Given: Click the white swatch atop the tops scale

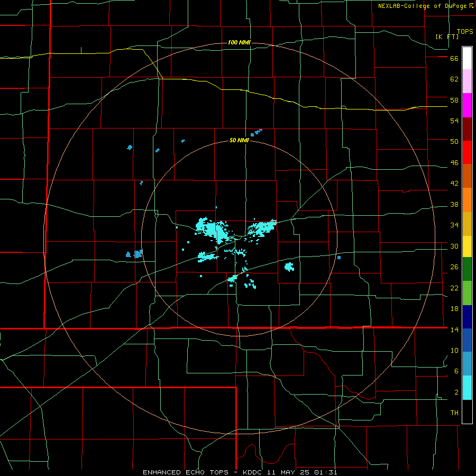Looking at the screenshot, I should coord(467,58).
